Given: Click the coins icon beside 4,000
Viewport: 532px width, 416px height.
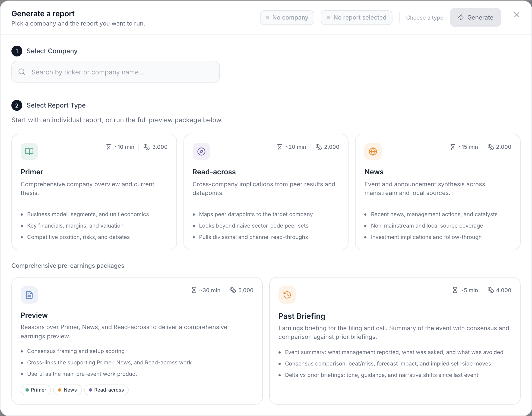Looking at the screenshot, I should pyautogui.click(x=491, y=290).
